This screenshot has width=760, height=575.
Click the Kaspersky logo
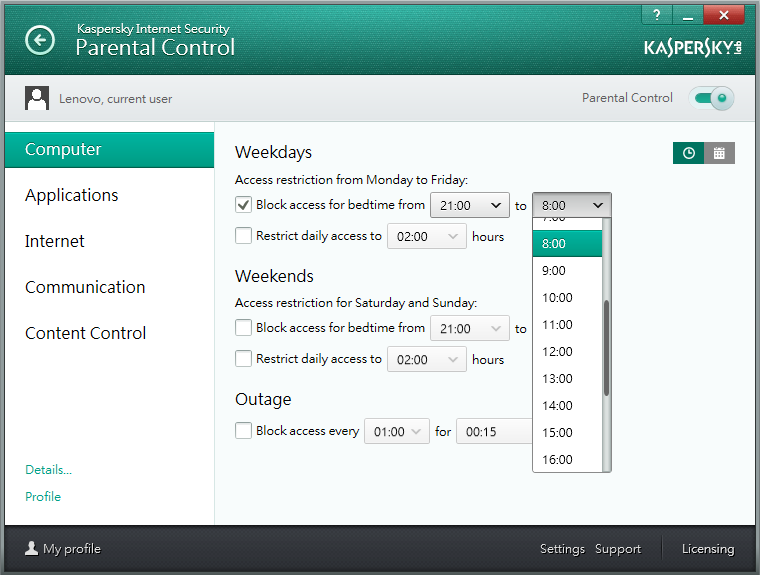[x=690, y=47]
